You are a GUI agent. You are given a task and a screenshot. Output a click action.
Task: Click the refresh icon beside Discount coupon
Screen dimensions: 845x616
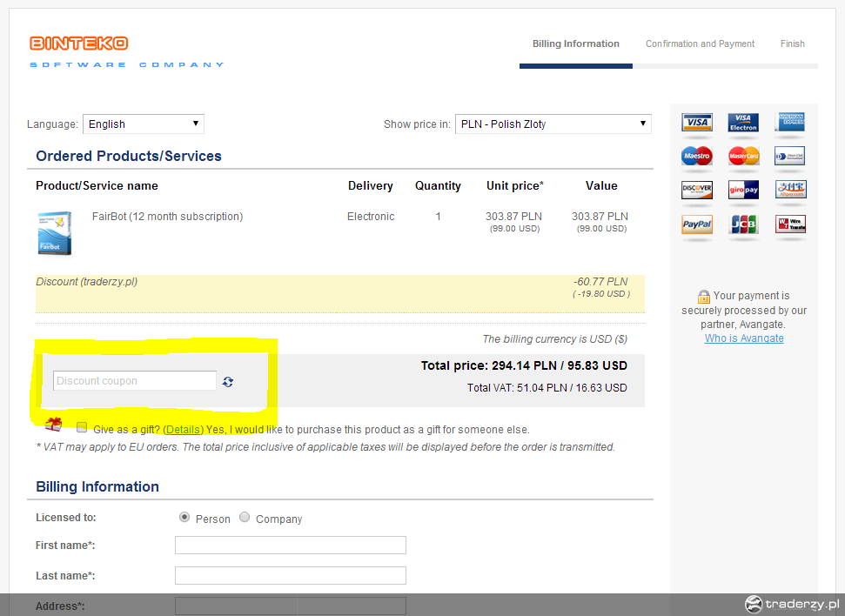pos(228,382)
